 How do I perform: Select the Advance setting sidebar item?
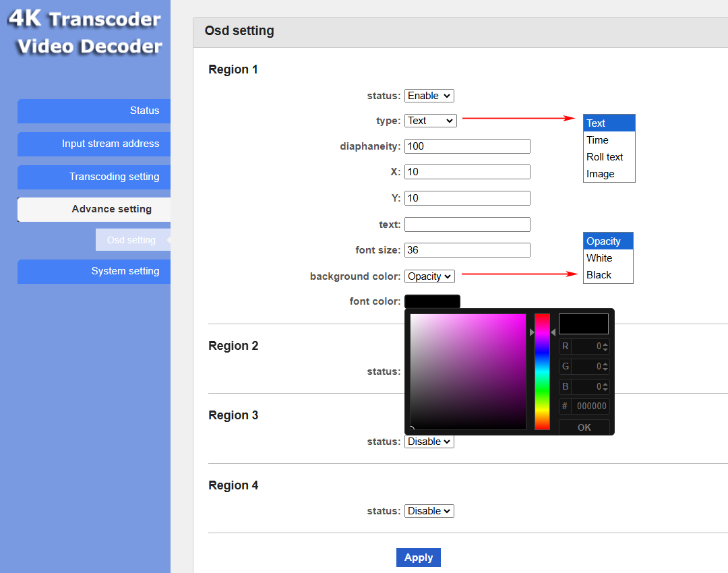pyautogui.click(x=94, y=210)
